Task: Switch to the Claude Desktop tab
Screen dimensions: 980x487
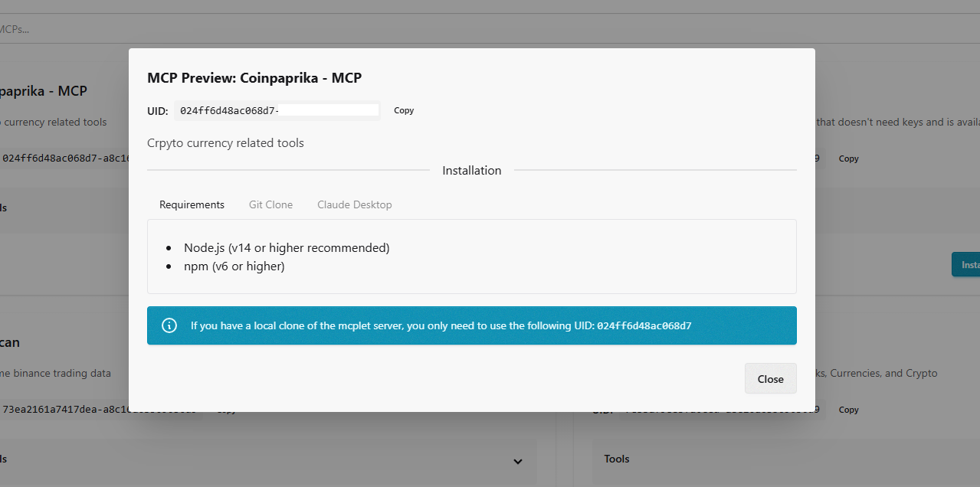Action: point(355,204)
